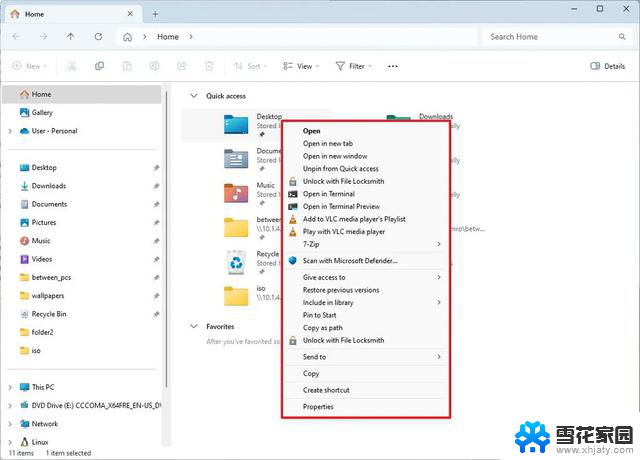Click the Back navigation arrow
Screen dimensions: 640x460
(x=16, y=37)
